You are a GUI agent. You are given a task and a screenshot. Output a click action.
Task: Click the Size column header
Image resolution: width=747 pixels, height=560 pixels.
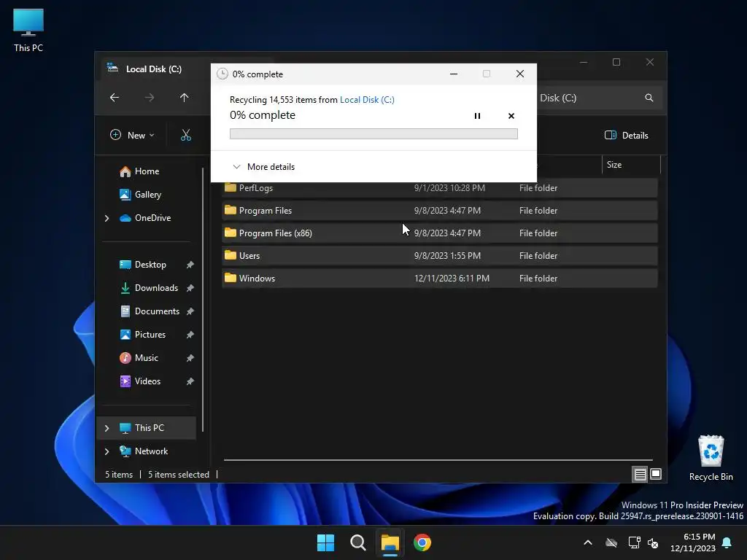tap(631, 165)
